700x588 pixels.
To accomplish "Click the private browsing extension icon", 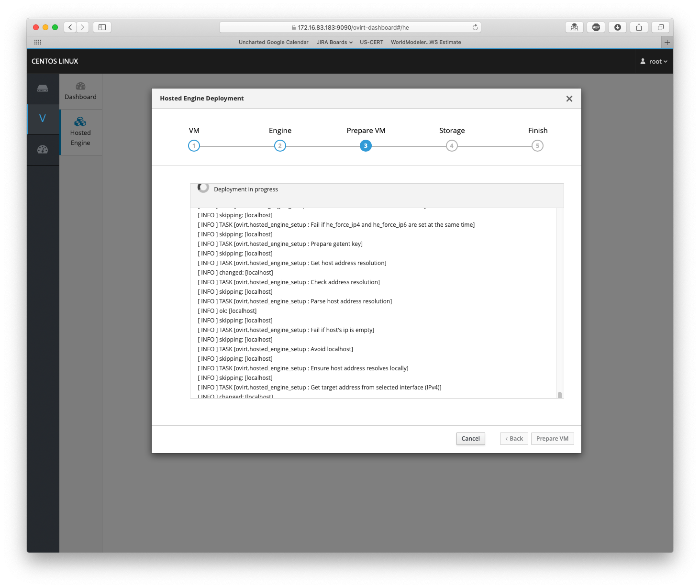I will [574, 27].
